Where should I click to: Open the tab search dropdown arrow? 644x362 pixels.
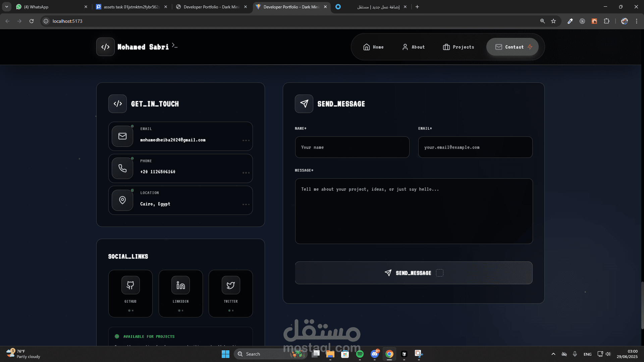point(7,7)
